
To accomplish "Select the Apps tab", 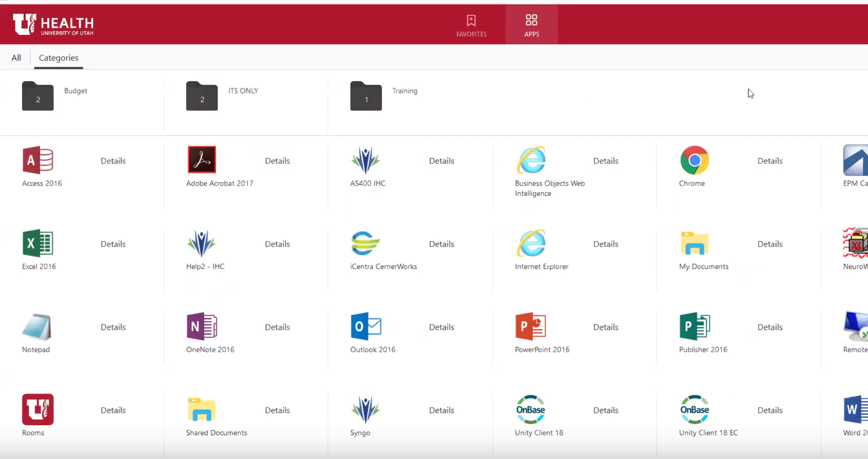I will (x=531, y=25).
